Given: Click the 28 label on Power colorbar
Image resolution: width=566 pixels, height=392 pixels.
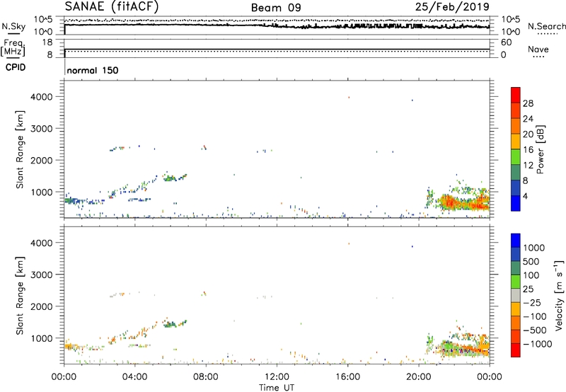Looking at the screenshot, I should pyautogui.click(x=528, y=103).
